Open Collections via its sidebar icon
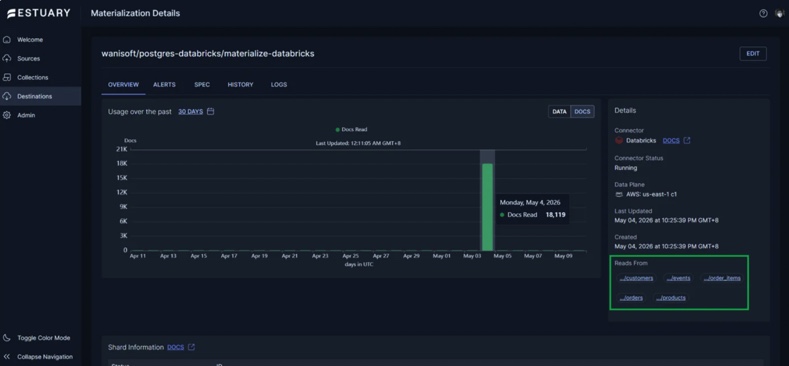789x366 pixels. click(x=7, y=78)
